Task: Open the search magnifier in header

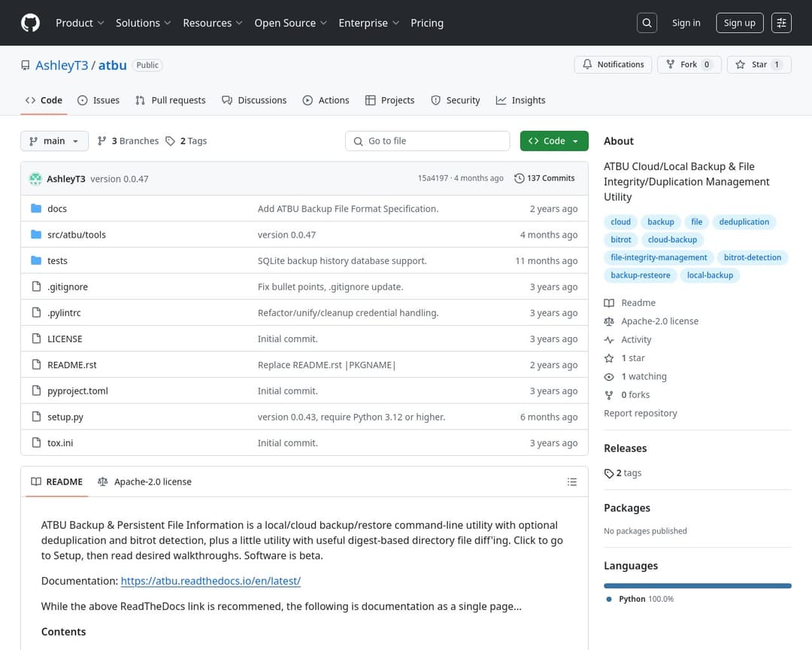Action: click(647, 23)
